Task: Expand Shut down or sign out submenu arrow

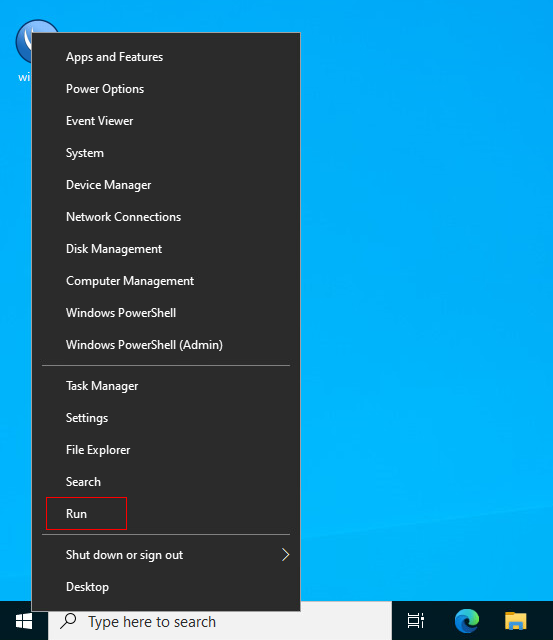Action: (x=285, y=555)
